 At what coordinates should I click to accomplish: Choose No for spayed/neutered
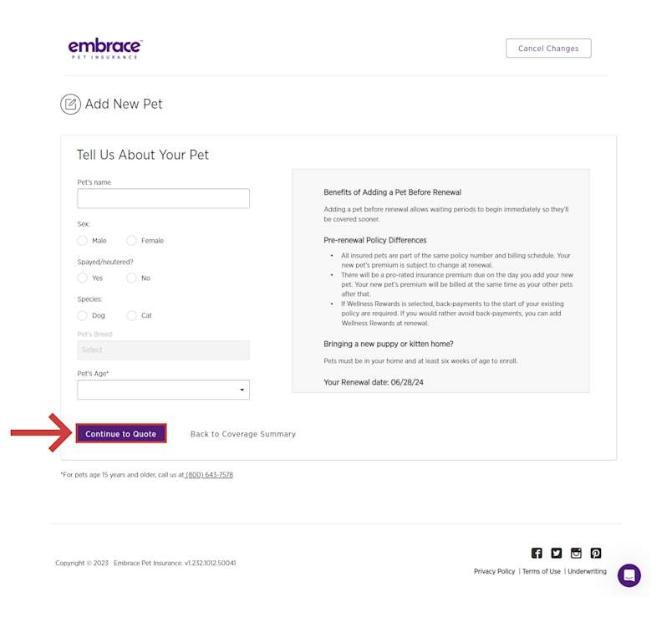coord(132,278)
